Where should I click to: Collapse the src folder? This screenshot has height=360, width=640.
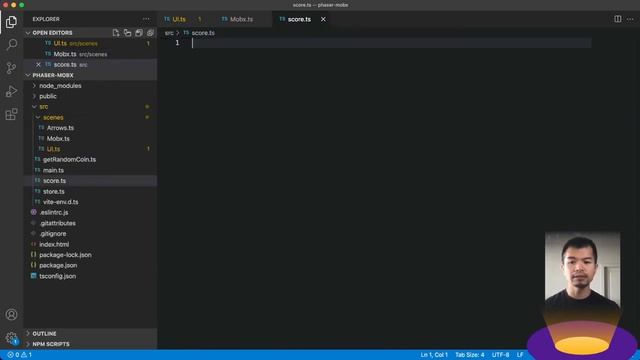(x=90, y=107)
